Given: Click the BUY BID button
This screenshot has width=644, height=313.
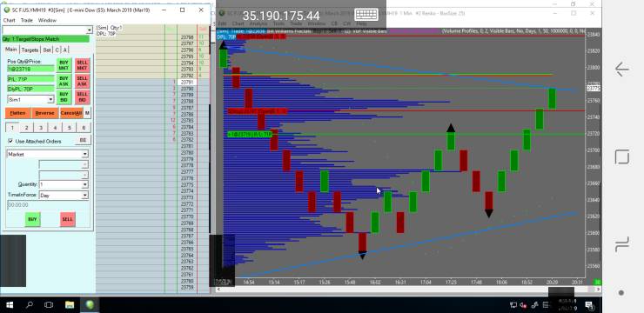Looking at the screenshot, I should click(64, 97).
